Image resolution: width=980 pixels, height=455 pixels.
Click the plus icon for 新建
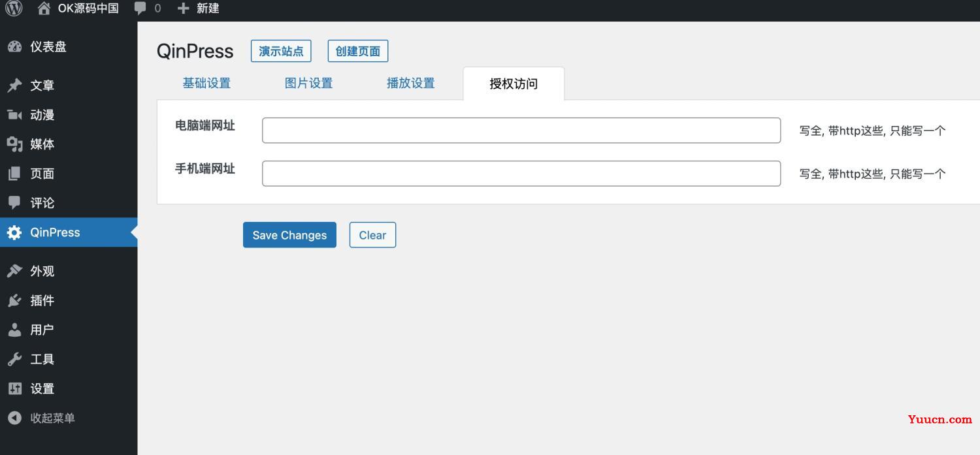click(184, 8)
